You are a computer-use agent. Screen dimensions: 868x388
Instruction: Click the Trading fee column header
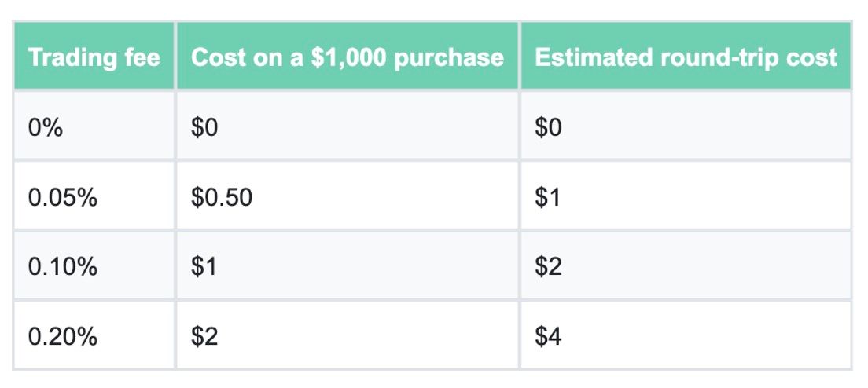point(94,56)
